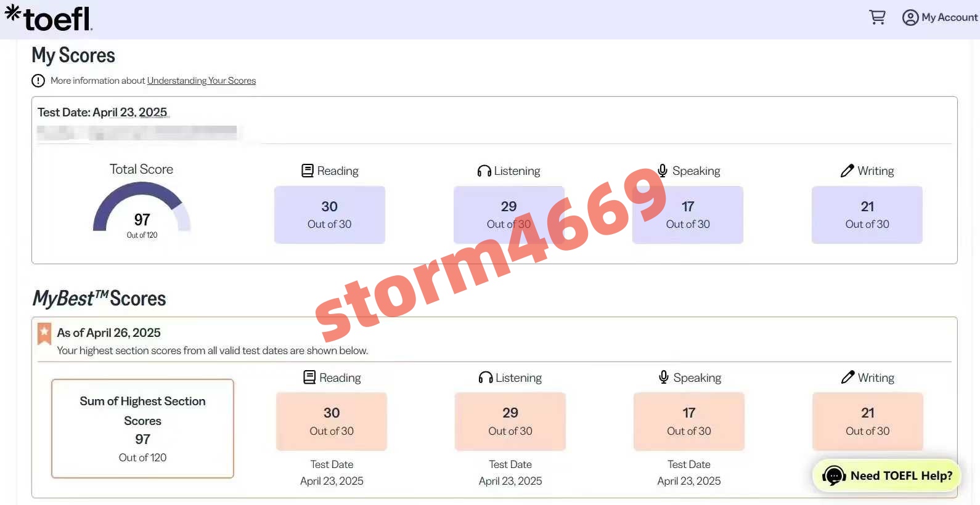Select the orange MyBest Speaking 17 card
This screenshot has width=980, height=505.
pyautogui.click(x=689, y=421)
